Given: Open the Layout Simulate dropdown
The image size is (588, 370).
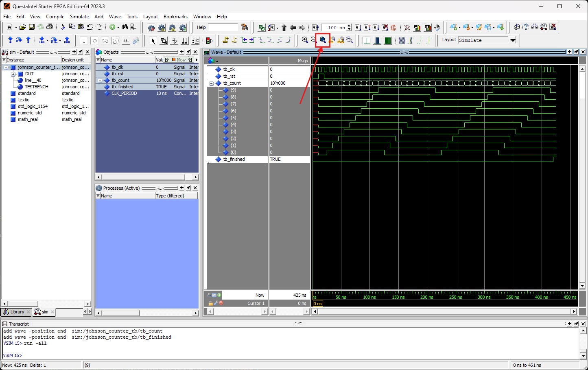Looking at the screenshot, I should pyautogui.click(x=513, y=40).
